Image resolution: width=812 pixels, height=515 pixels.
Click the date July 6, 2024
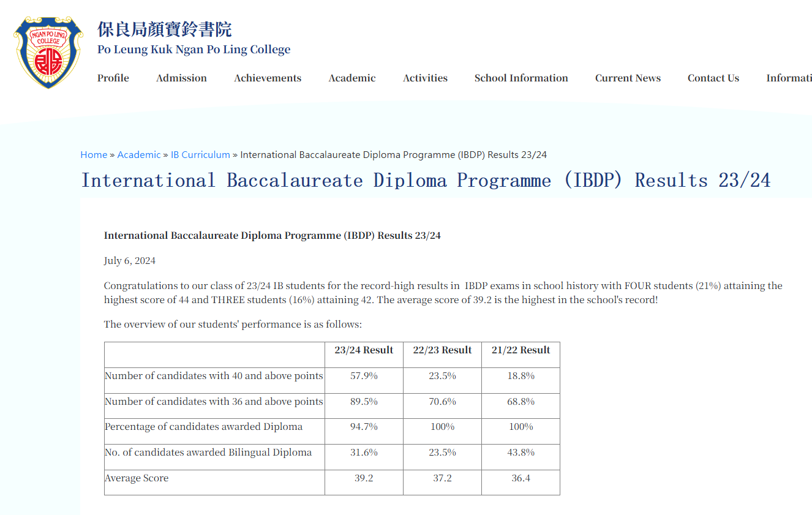pyautogui.click(x=130, y=261)
